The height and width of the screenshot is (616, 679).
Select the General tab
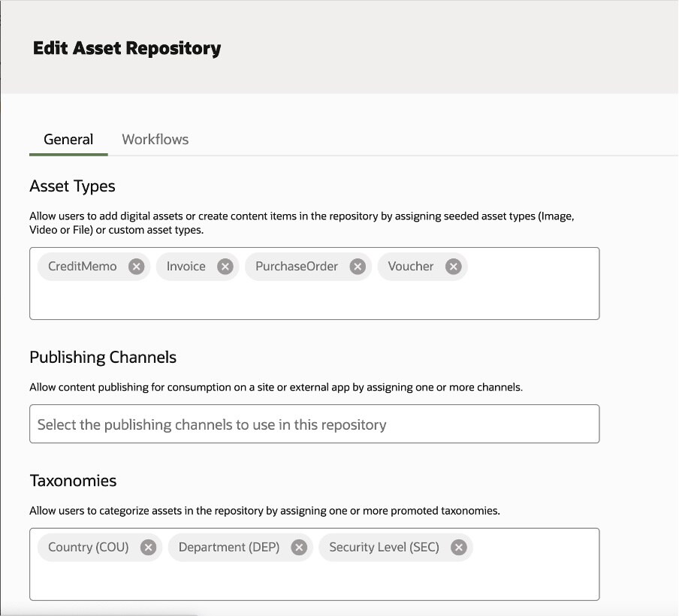(x=68, y=140)
